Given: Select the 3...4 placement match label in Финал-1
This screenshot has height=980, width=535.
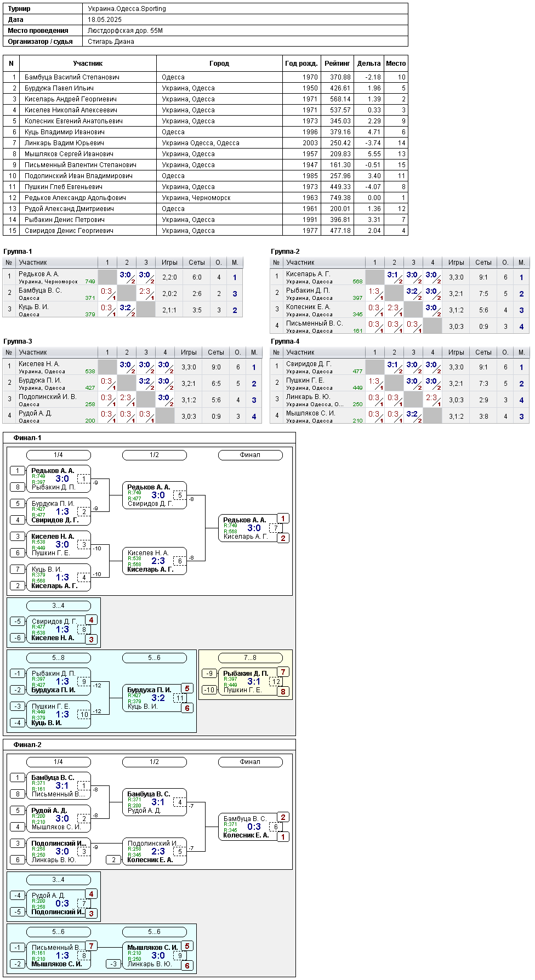Looking at the screenshot, I should click(x=59, y=606).
